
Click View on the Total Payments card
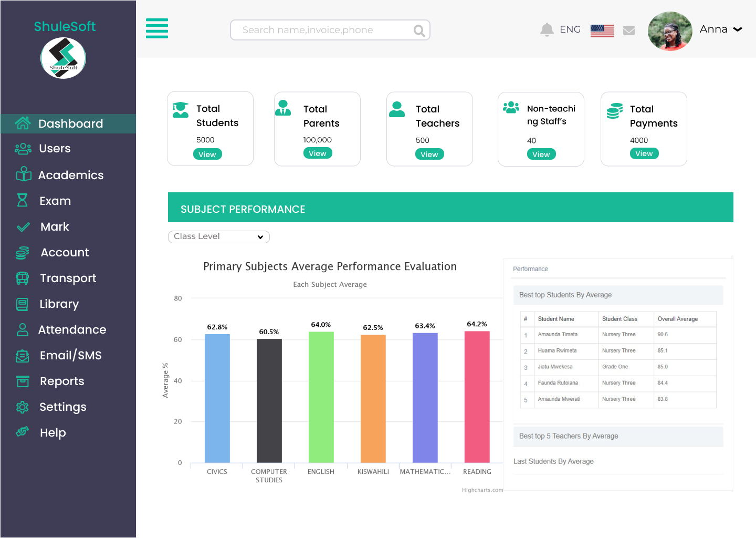(644, 153)
